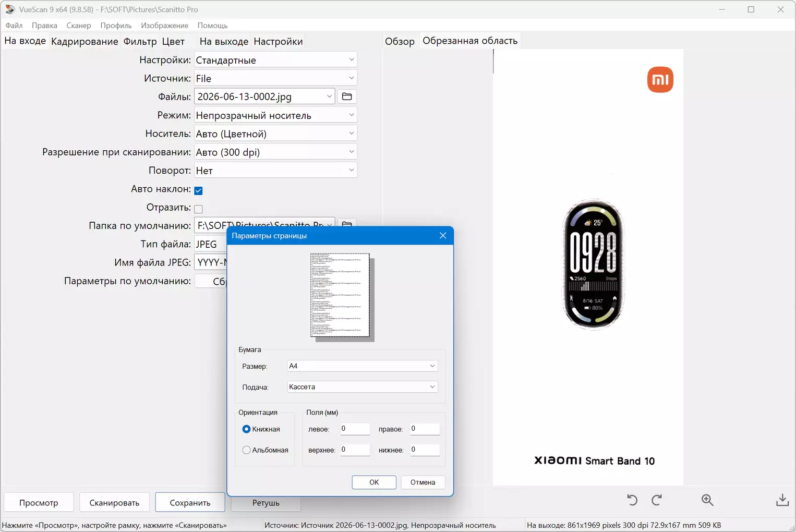796x532 pixels.
Task: Click the Сканировать button
Action: click(114, 503)
